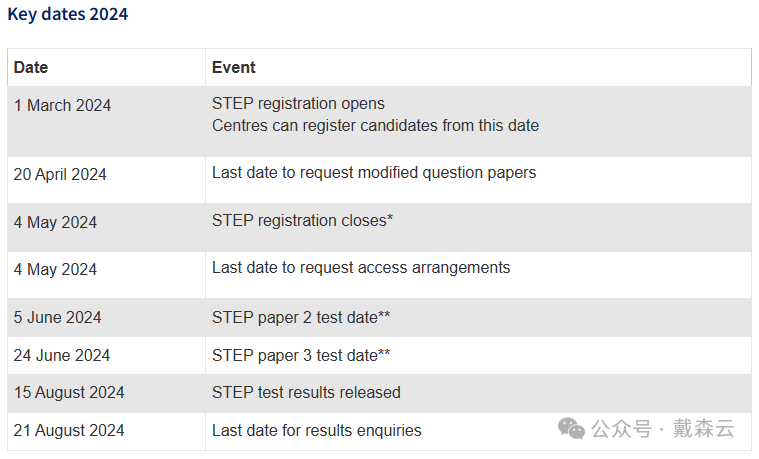Click STEP paper 3 test date text
Screen dimensions: 759x459
[x=301, y=355]
